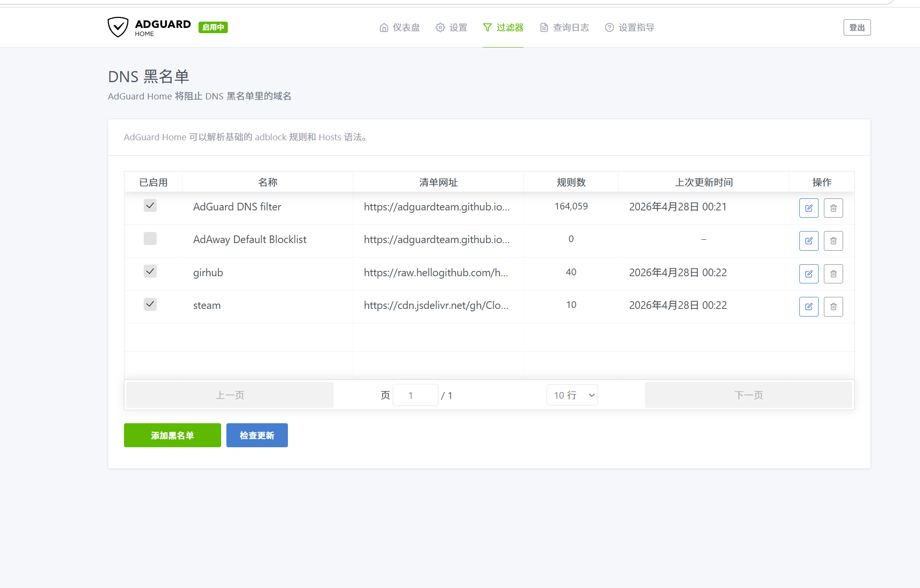This screenshot has width=920, height=588.
Task: Enable the AdAway Default Blocklist checkbox
Action: point(150,239)
